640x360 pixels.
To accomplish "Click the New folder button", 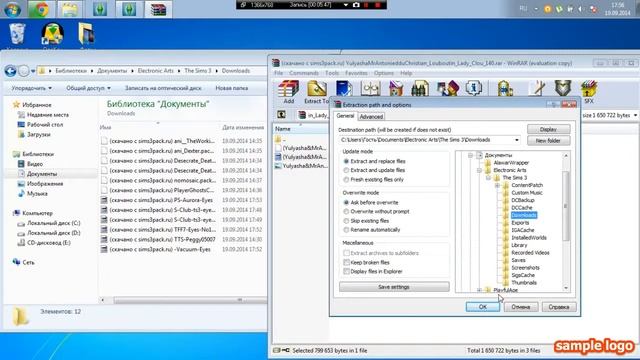I will [x=548, y=141].
